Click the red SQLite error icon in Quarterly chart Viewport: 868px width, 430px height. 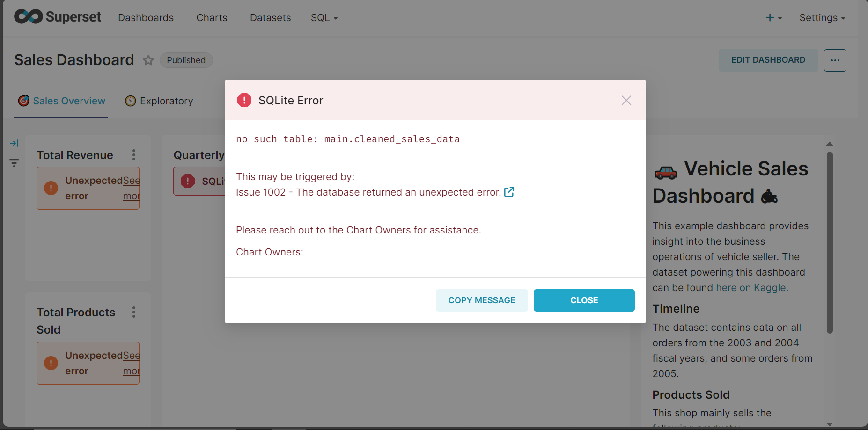(188, 181)
